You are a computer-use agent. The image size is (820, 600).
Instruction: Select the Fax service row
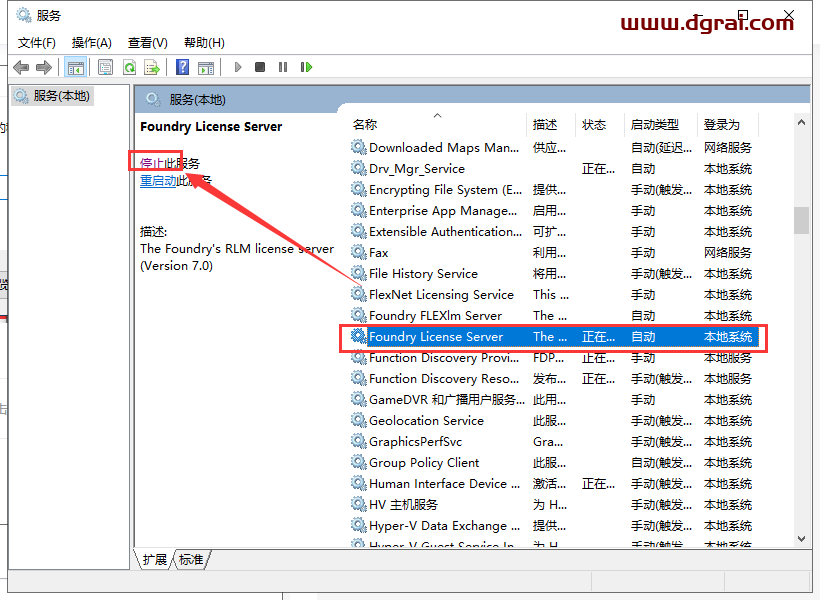[554, 253]
